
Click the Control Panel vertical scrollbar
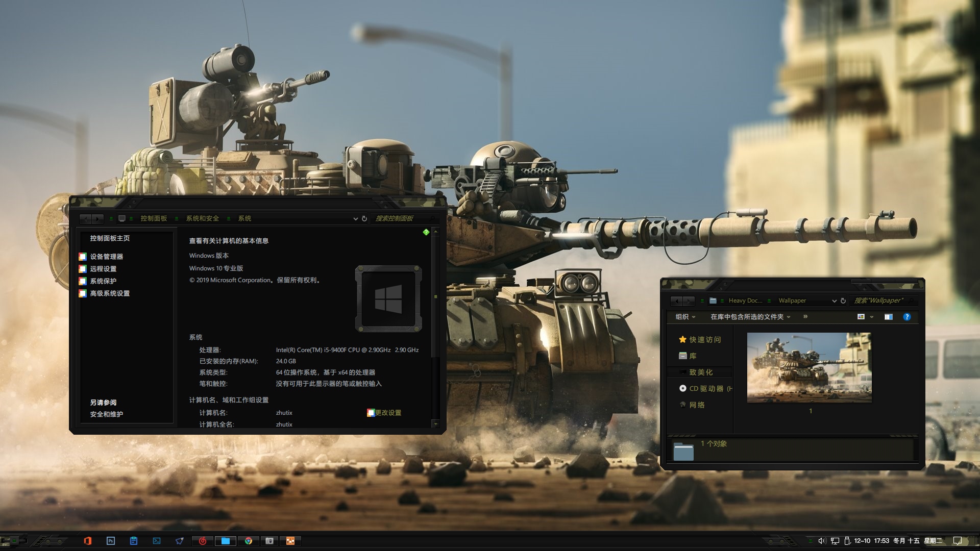click(x=435, y=296)
